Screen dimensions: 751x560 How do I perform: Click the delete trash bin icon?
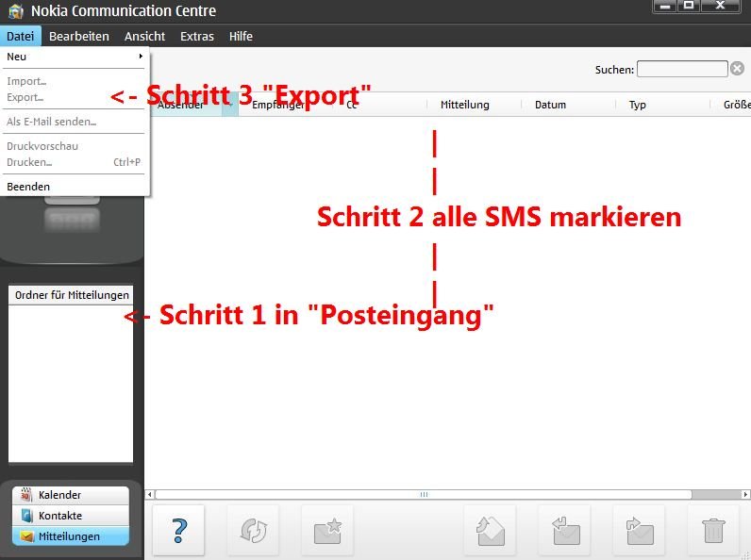tap(713, 531)
